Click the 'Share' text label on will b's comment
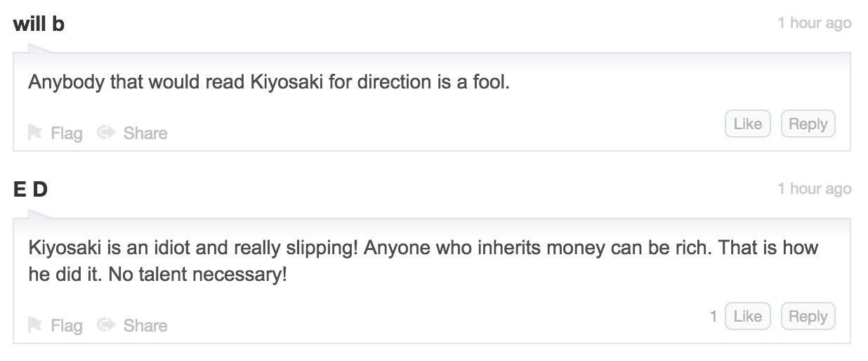The width and height of the screenshot is (868, 361). (145, 133)
